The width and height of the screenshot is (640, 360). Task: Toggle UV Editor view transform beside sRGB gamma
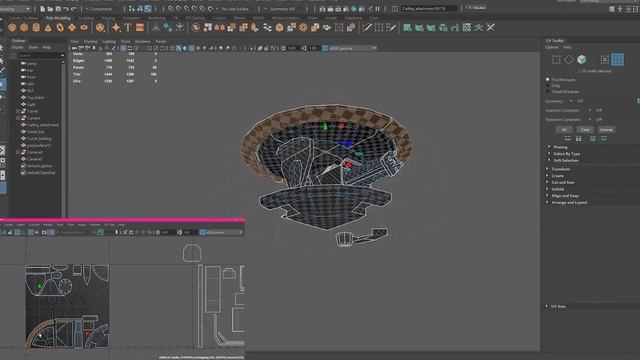click(x=202, y=232)
